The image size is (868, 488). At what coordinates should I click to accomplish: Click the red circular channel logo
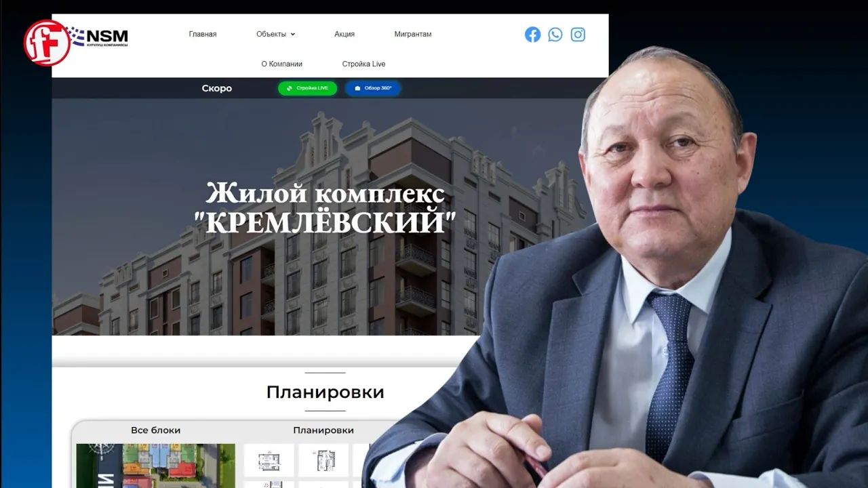coord(47,43)
